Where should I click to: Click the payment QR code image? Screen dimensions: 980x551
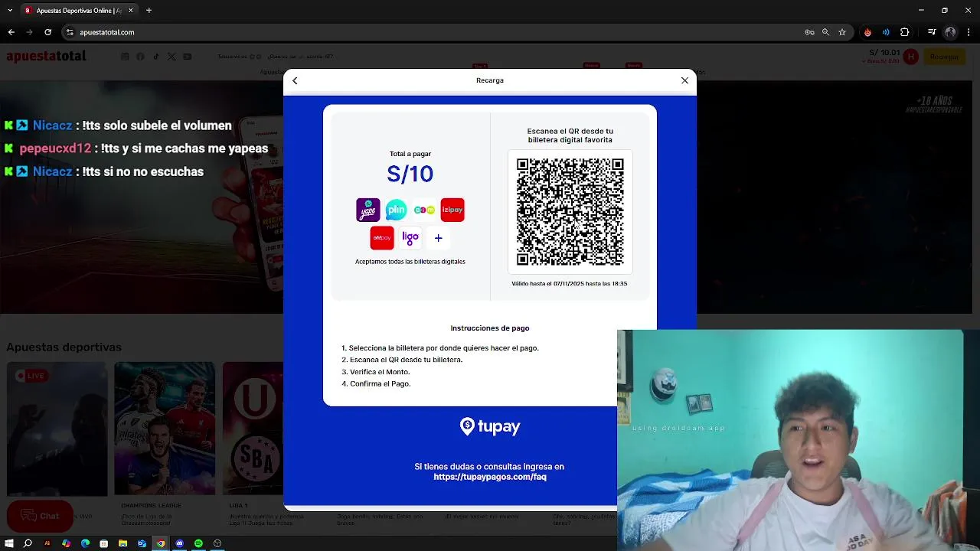pyautogui.click(x=570, y=212)
